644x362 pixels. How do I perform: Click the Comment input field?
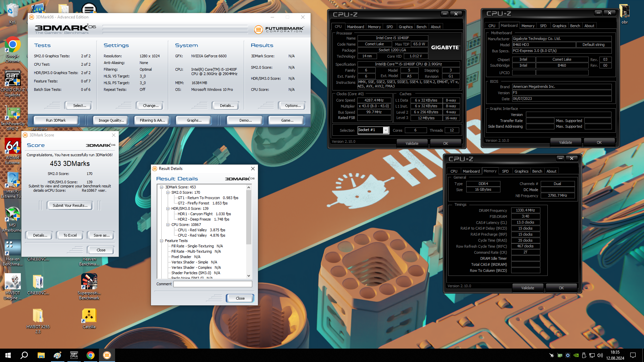(x=213, y=284)
